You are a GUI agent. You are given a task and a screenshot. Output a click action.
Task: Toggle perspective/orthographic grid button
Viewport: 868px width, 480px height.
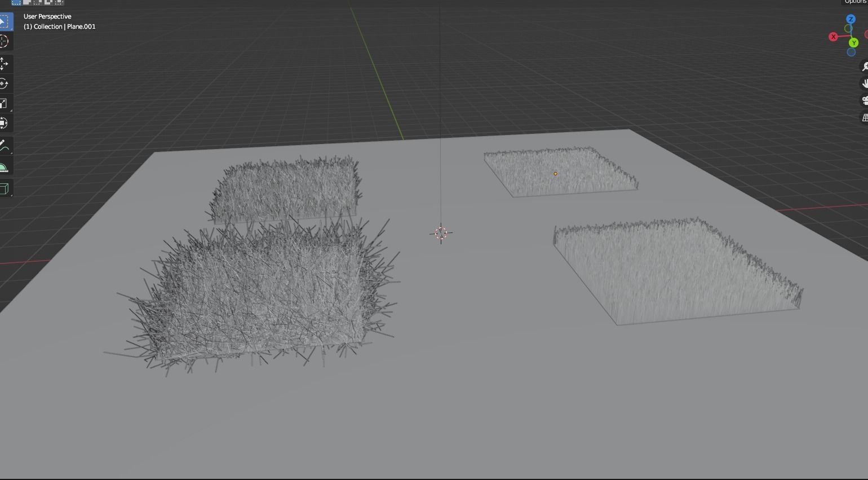[x=864, y=117]
